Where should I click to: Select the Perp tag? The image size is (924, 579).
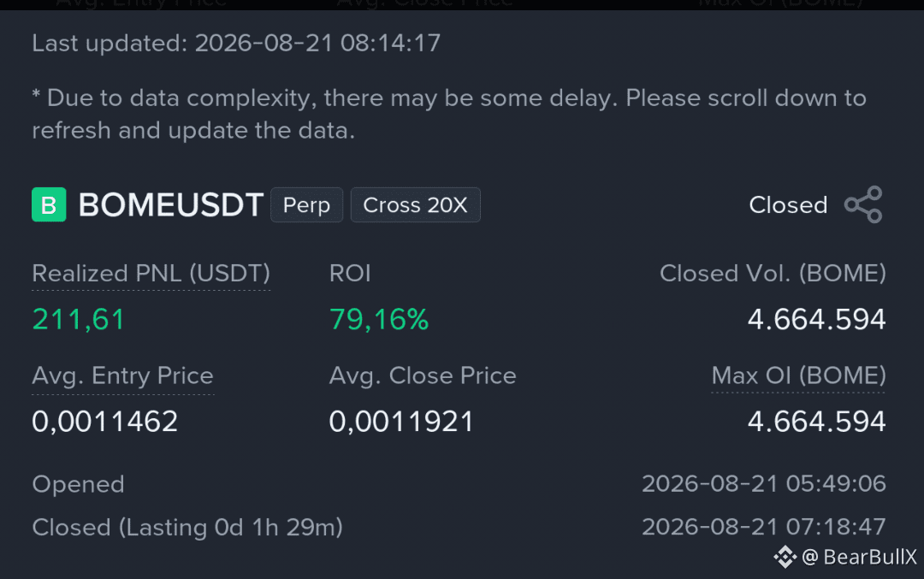coord(306,205)
